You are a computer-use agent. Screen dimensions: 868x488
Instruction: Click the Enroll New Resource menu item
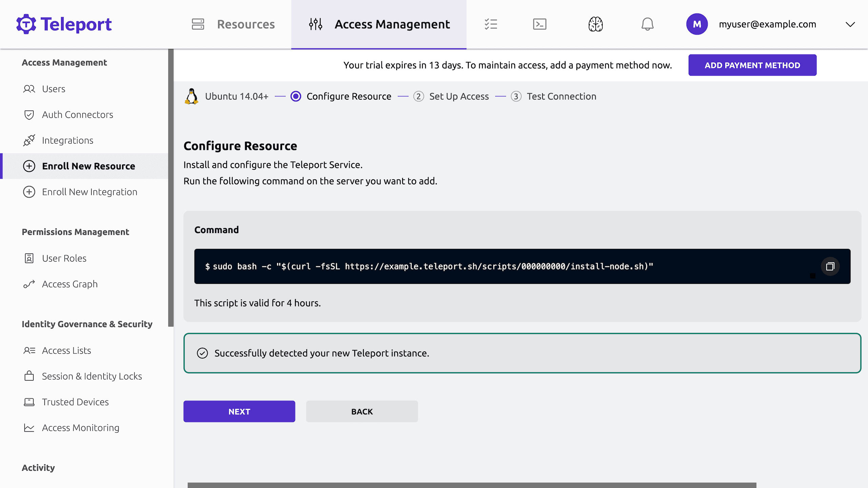[x=88, y=166]
